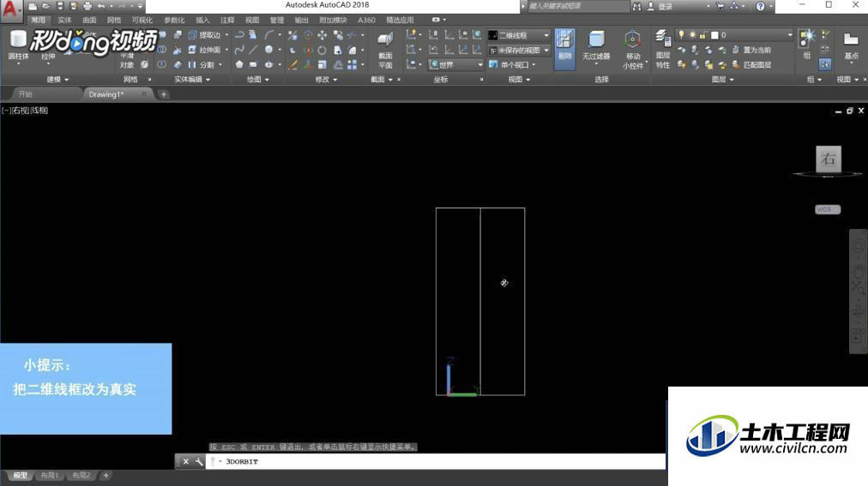Click the 分割 (separate) solid editing tool
The height and width of the screenshot is (486, 868).
pos(202,64)
